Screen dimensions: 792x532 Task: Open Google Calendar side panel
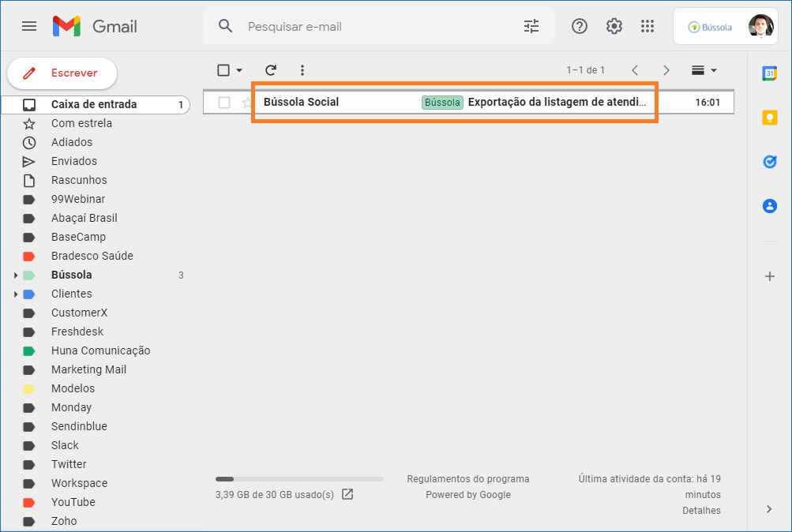tap(769, 73)
